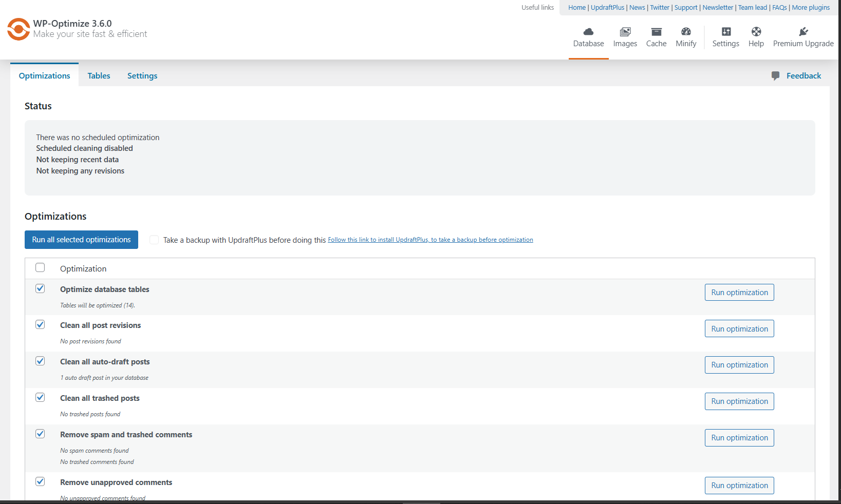Click the Support useful link
Image resolution: width=841 pixels, height=504 pixels.
[x=686, y=8]
